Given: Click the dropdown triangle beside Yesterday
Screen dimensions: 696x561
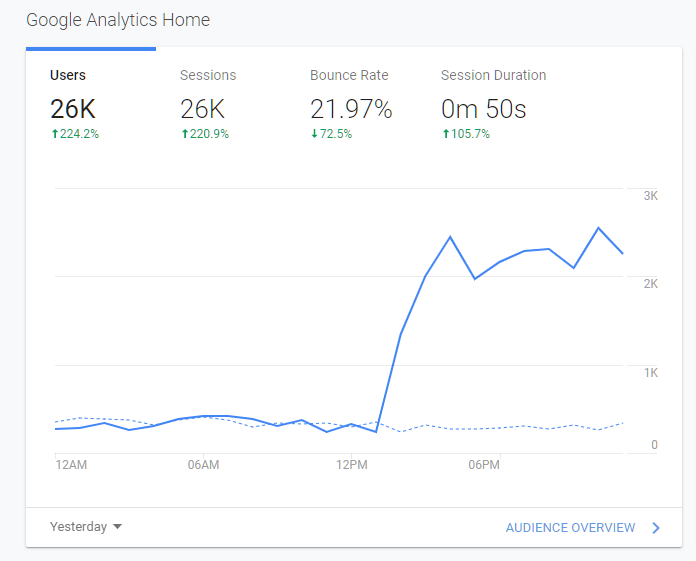Looking at the screenshot, I should pyautogui.click(x=118, y=527).
